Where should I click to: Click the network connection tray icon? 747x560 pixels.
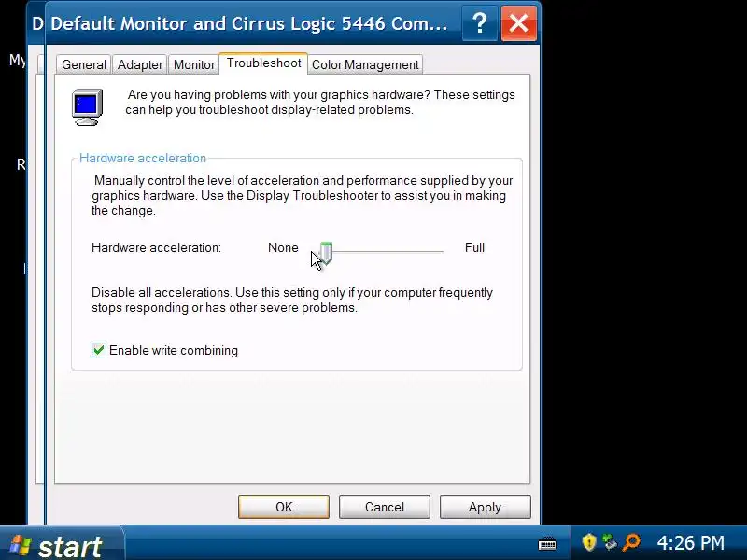[x=610, y=542]
